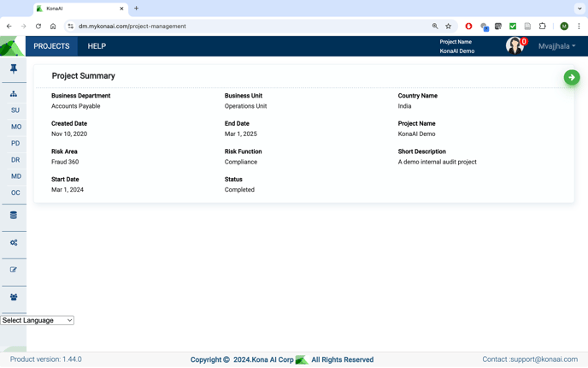
Task: Select the OC sidebar item
Action: point(15,193)
